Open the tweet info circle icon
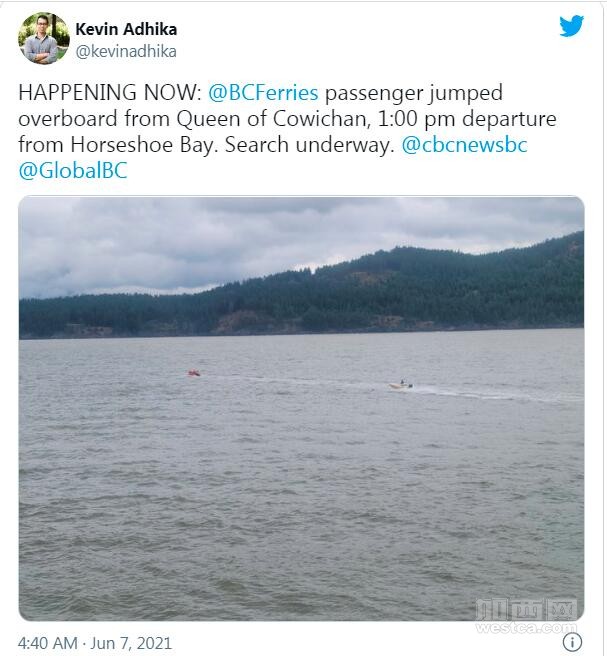This screenshot has height=656, width=607. click(572, 641)
